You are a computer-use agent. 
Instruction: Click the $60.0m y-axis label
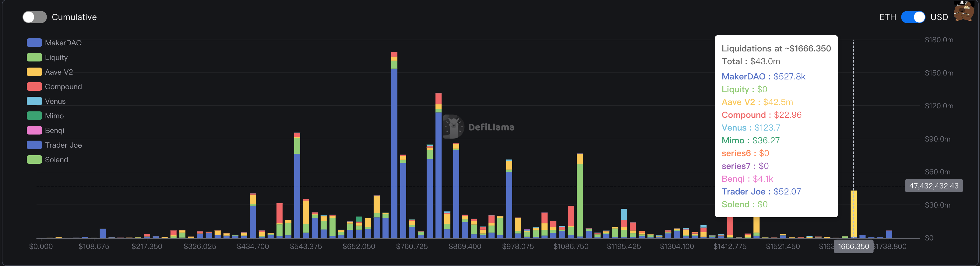(x=937, y=172)
